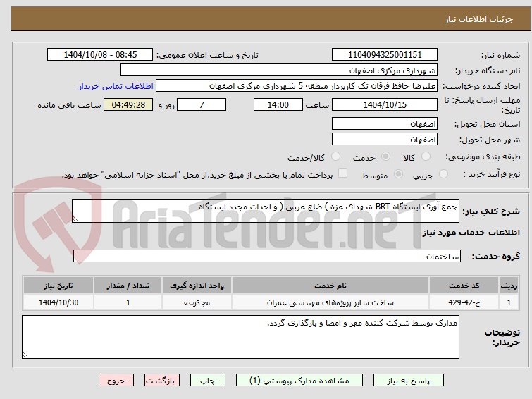Click the توضیحات خریدار notes text area

240,337
